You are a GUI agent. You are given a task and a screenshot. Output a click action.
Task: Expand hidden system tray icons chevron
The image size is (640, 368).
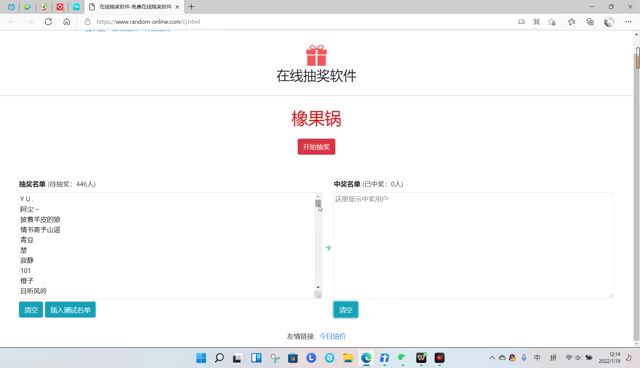(x=492, y=358)
